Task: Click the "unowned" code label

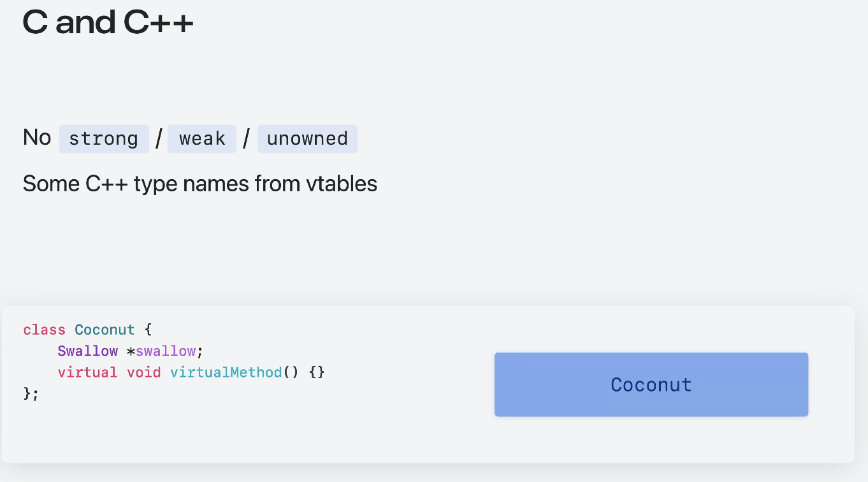Action: pos(307,139)
